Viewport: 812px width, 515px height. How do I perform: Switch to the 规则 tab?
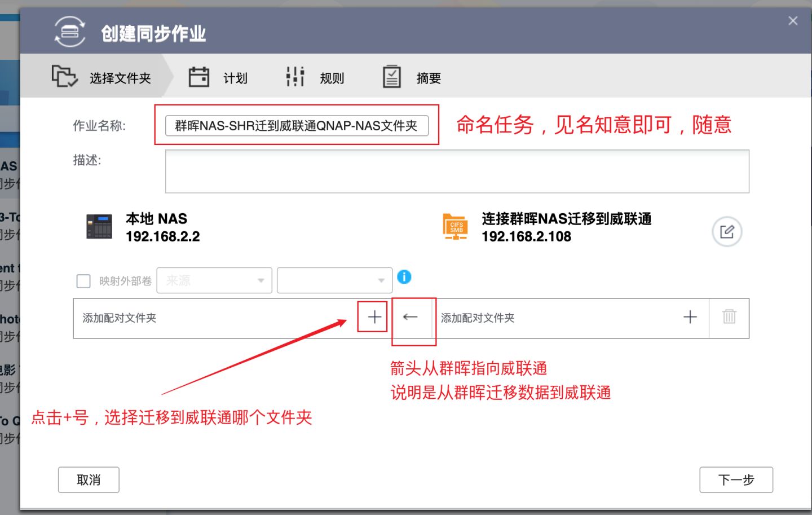pyautogui.click(x=332, y=78)
